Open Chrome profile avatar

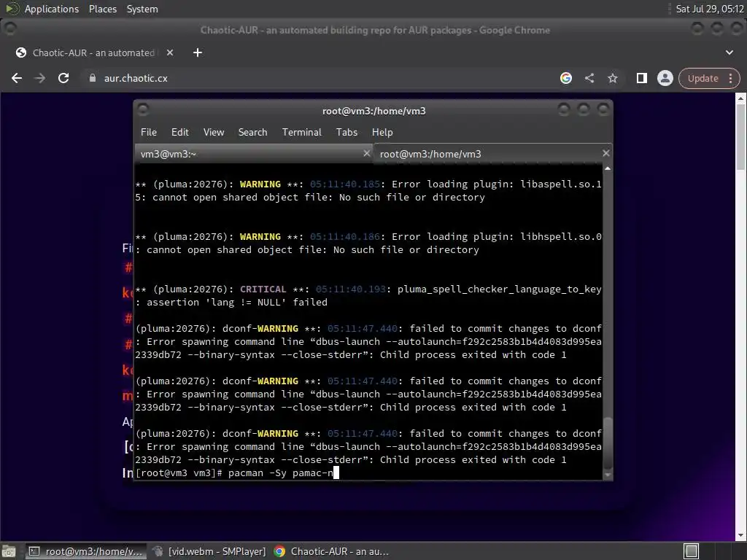point(665,78)
